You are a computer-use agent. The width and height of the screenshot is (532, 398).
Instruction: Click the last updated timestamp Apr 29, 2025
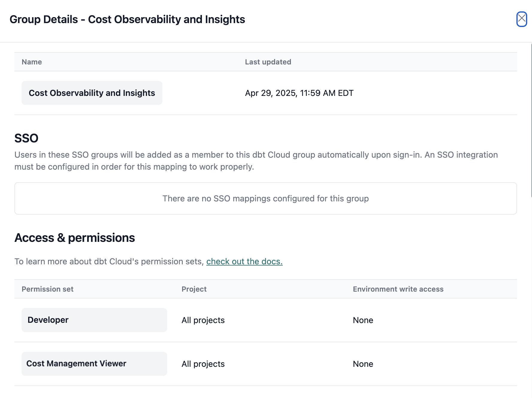299,93
